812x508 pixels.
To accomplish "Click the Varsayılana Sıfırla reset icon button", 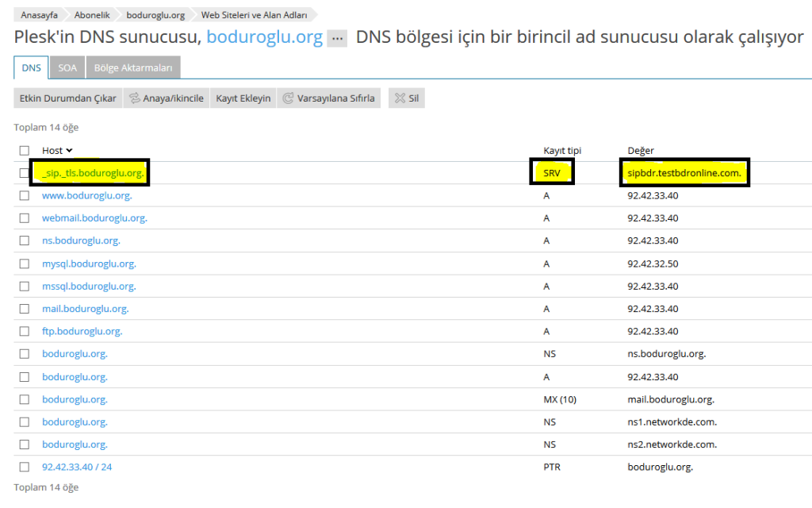I will pyautogui.click(x=288, y=98).
